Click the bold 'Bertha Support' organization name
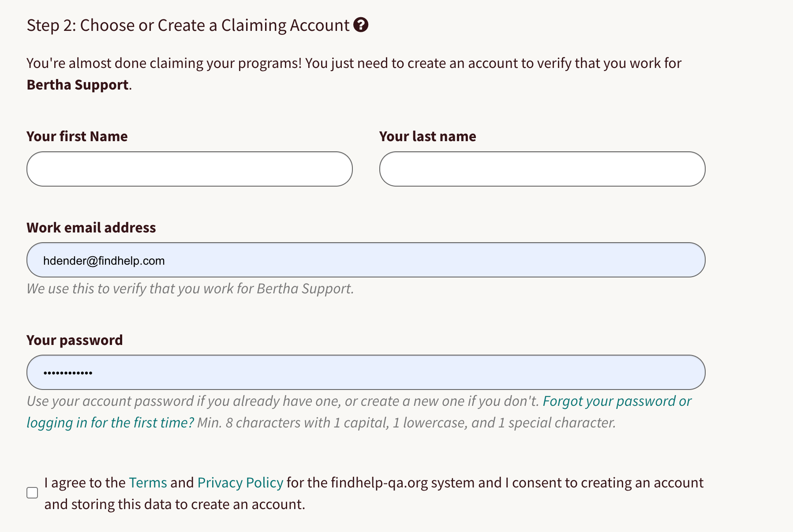 [x=78, y=85]
